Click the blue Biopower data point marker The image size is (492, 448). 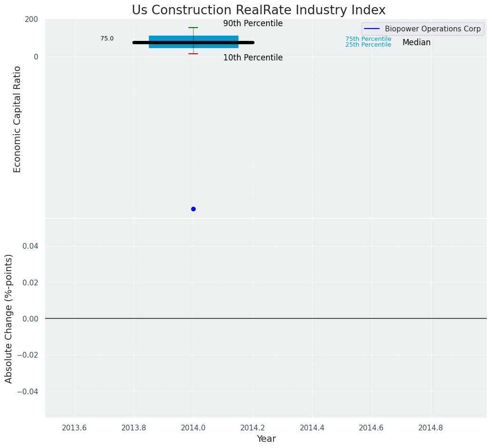click(x=193, y=209)
